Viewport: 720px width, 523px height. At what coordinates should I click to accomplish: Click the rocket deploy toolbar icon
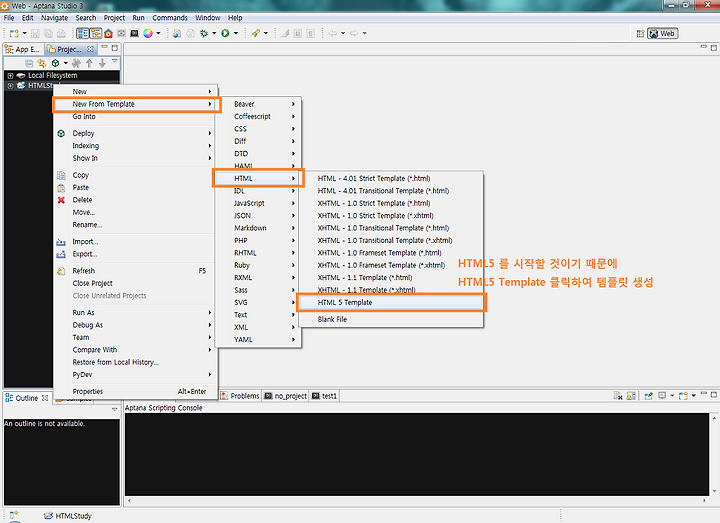[255, 33]
